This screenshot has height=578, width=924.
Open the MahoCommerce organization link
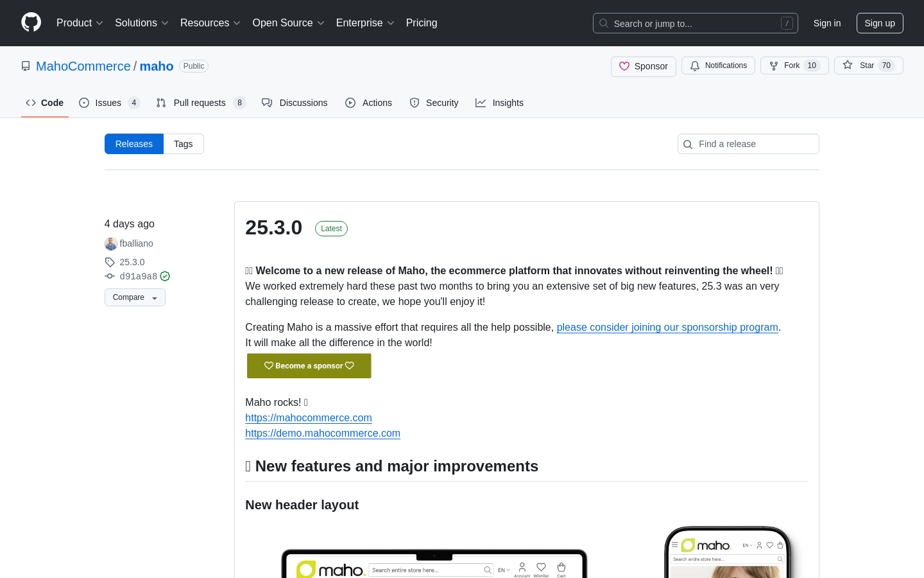(83, 66)
